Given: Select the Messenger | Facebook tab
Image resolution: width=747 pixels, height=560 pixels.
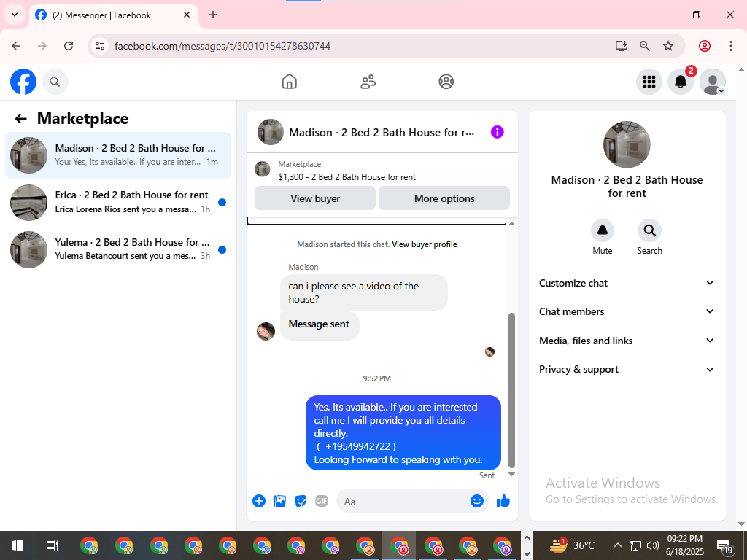Looking at the screenshot, I should [114, 15].
